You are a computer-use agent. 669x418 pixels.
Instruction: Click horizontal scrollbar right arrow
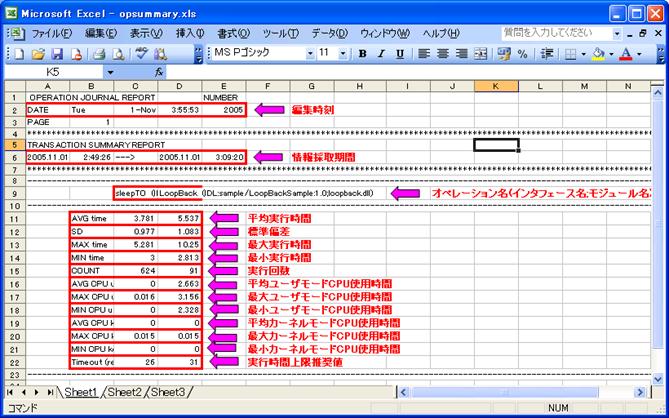point(640,392)
